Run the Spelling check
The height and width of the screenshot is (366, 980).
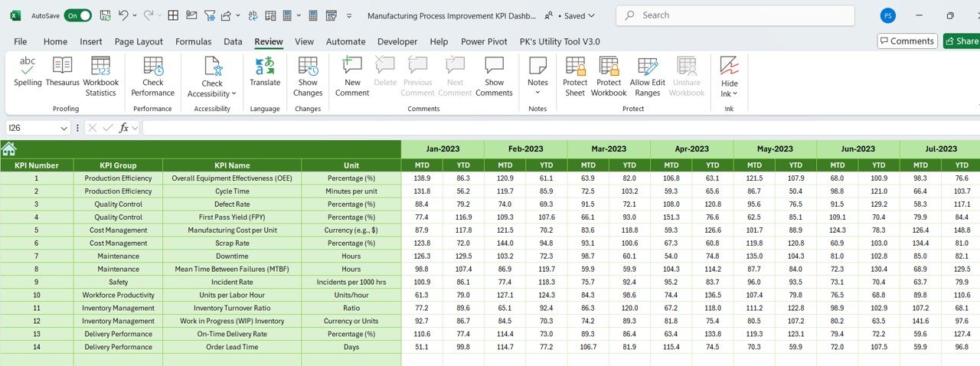[x=28, y=72]
